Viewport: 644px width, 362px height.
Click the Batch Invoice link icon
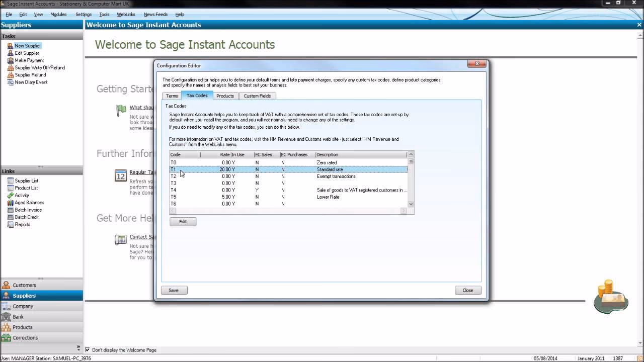coord(10,210)
